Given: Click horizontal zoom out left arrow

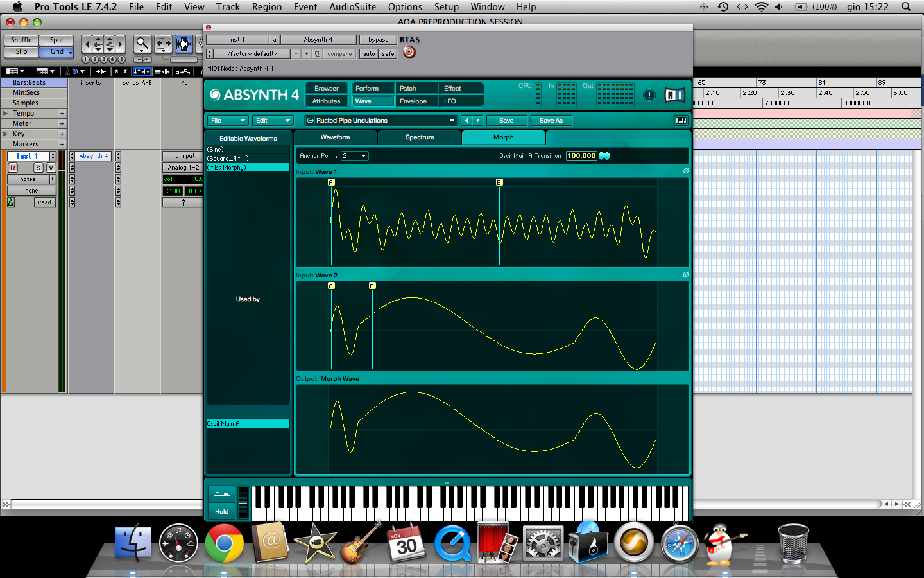Looking at the screenshot, I should coord(87,45).
